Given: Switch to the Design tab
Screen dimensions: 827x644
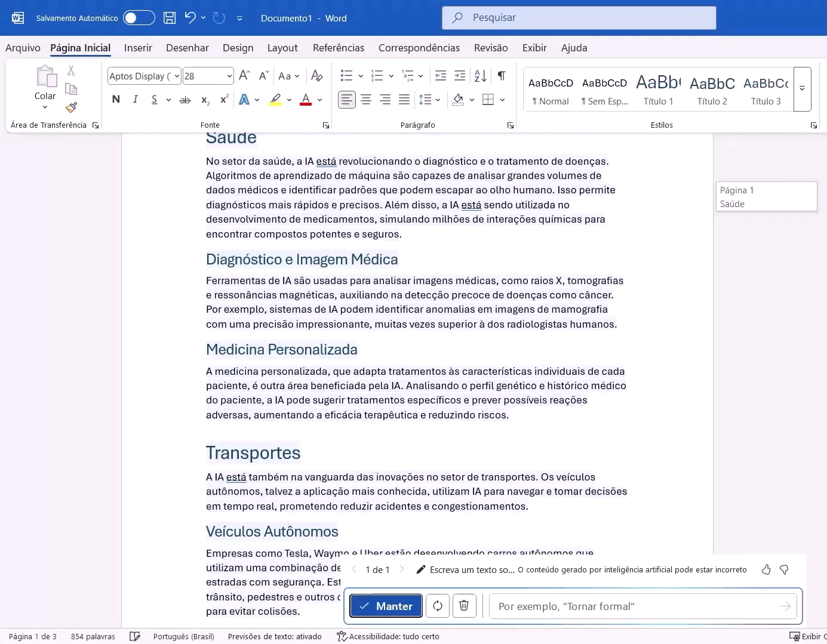Looking at the screenshot, I should pos(238,48).
